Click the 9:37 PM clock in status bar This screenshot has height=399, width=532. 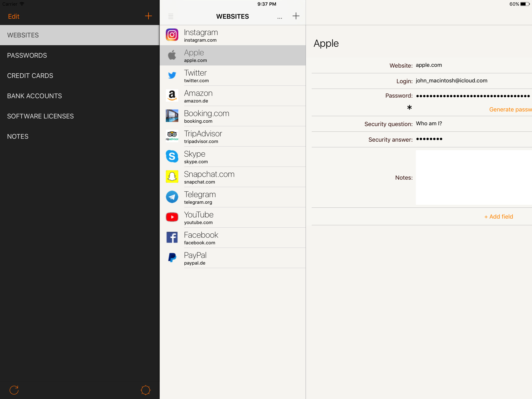click(267, 4)
